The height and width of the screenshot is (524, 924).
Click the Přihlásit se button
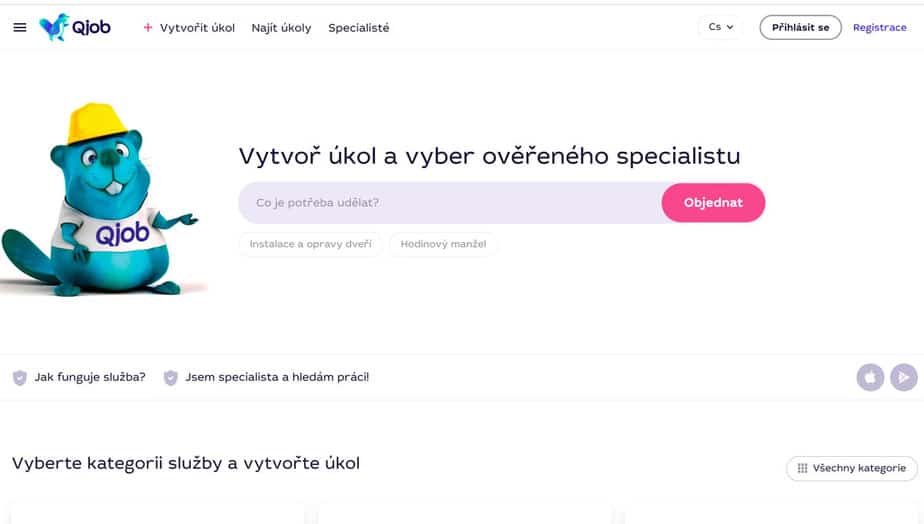point(800,27)
